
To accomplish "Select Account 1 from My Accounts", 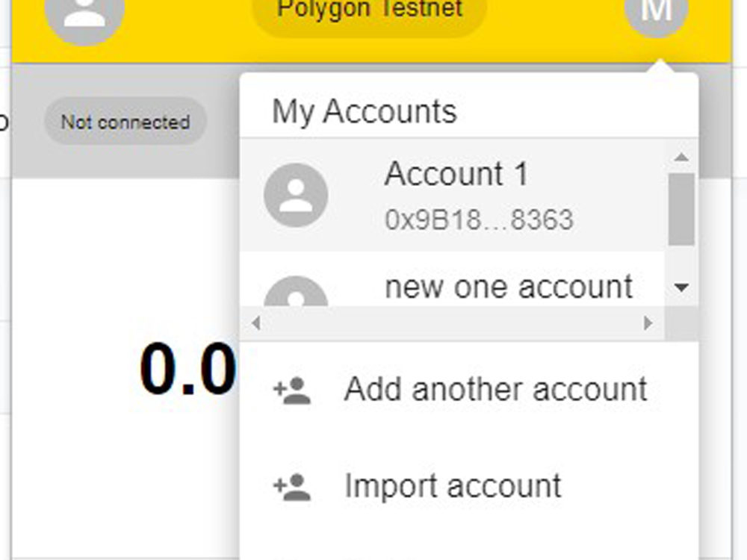I will (452, 195).
